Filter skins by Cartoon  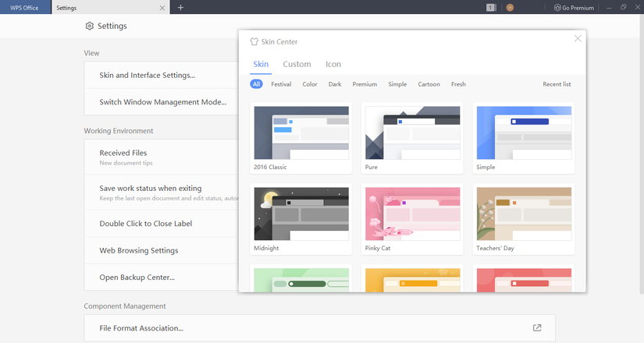click(x=429, y=84)
